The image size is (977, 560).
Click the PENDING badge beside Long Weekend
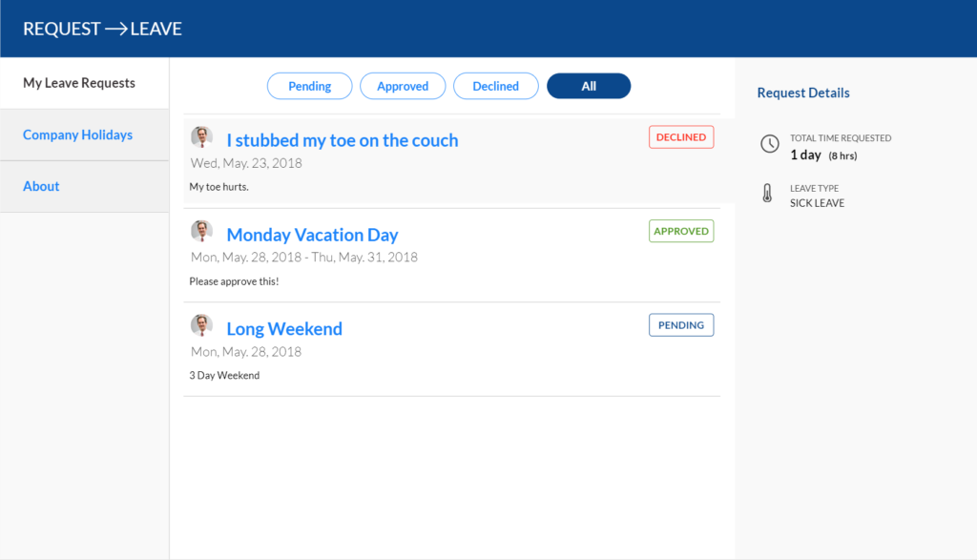(x=680, y=324)
